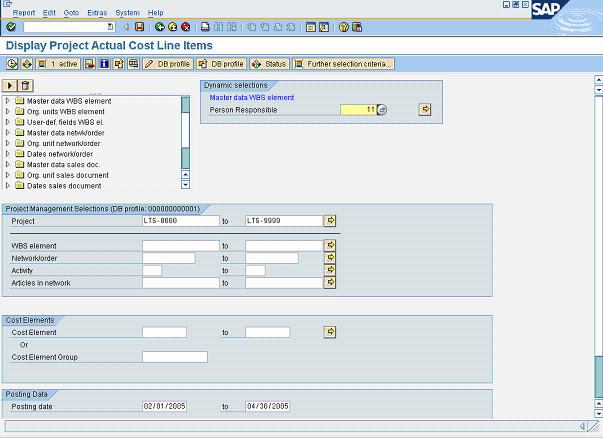The height and width of the screenshot is (438, 603).
Task: Open multiple selection for Network/order
Action: (x=330, y=258)
